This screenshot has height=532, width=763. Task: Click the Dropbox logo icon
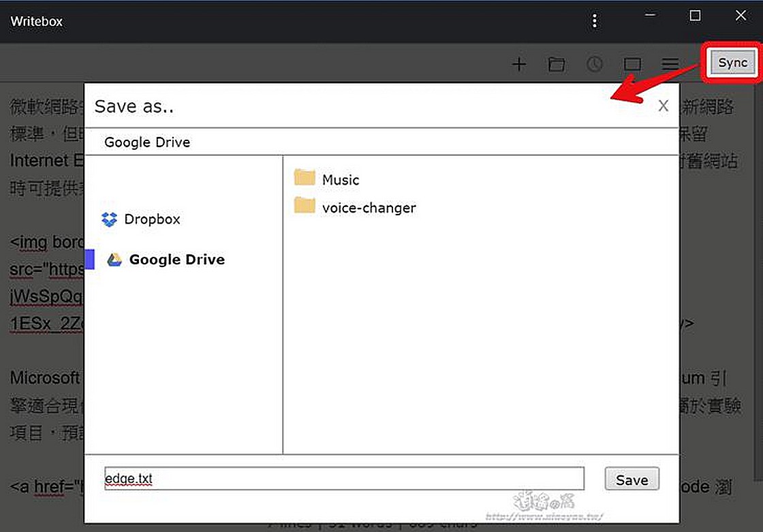(x=109, y=219)
